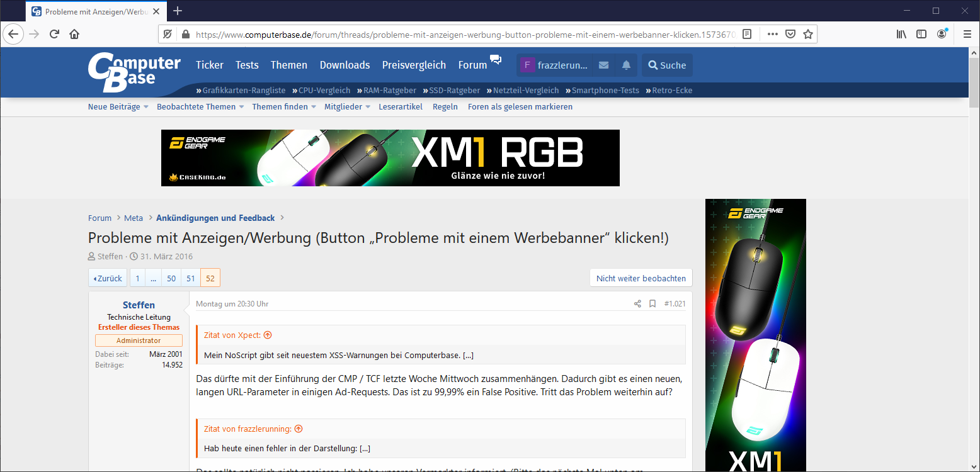
Task: Click the page vertical scrollbar thumb
Action: [x=974, y=83]
